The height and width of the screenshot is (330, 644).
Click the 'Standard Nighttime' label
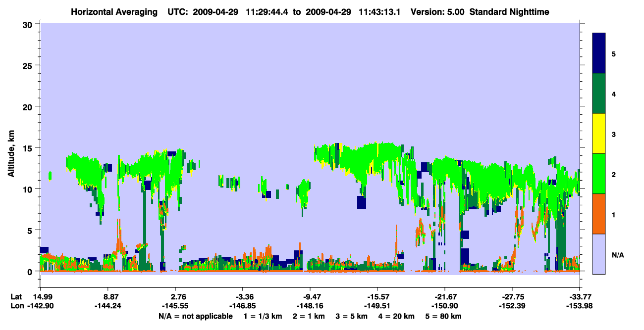pyautogui.click(x=509, y=11)
